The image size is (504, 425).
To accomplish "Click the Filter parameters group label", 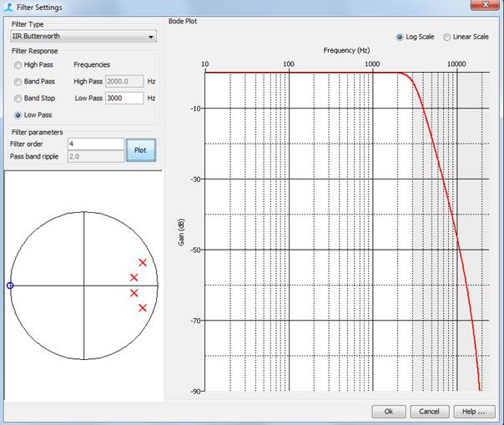I will click(x=38, y=132).
